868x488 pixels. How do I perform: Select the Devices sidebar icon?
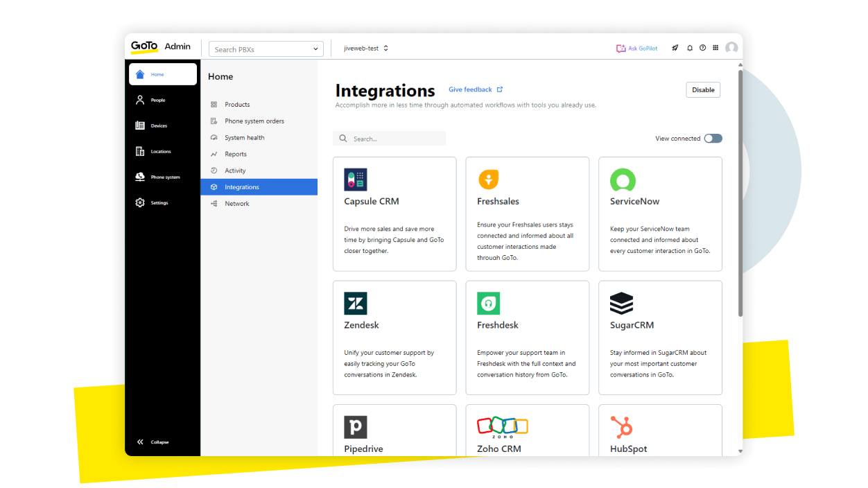pos(140,125)
